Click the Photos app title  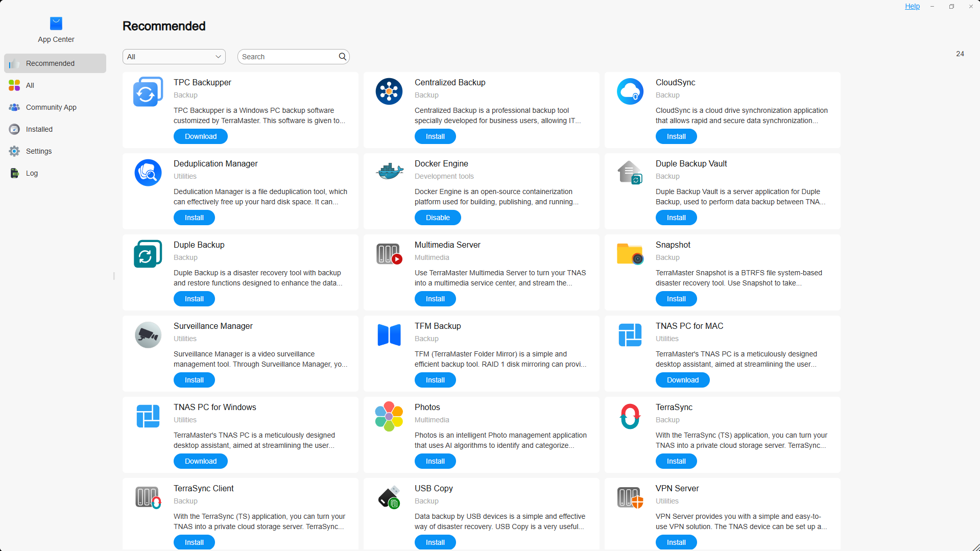427,407
